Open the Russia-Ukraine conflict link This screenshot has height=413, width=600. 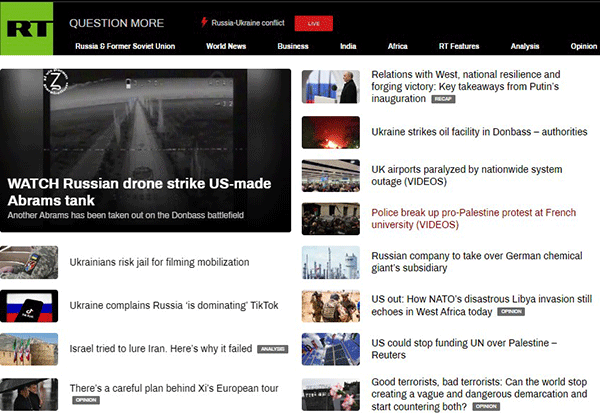(x=248, y=23)
